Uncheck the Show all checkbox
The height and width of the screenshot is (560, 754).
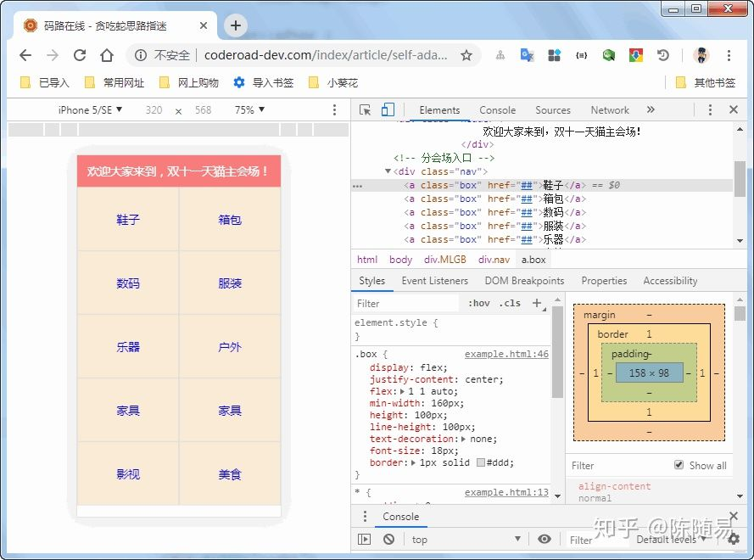679,465
